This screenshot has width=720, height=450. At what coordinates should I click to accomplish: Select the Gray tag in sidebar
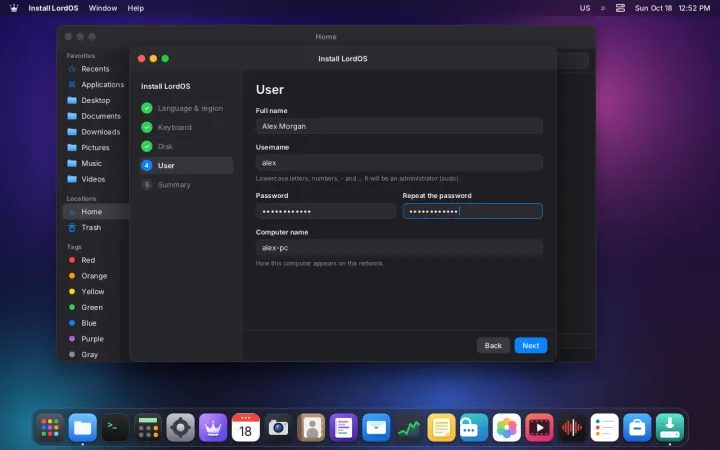[x=96, y=354]
